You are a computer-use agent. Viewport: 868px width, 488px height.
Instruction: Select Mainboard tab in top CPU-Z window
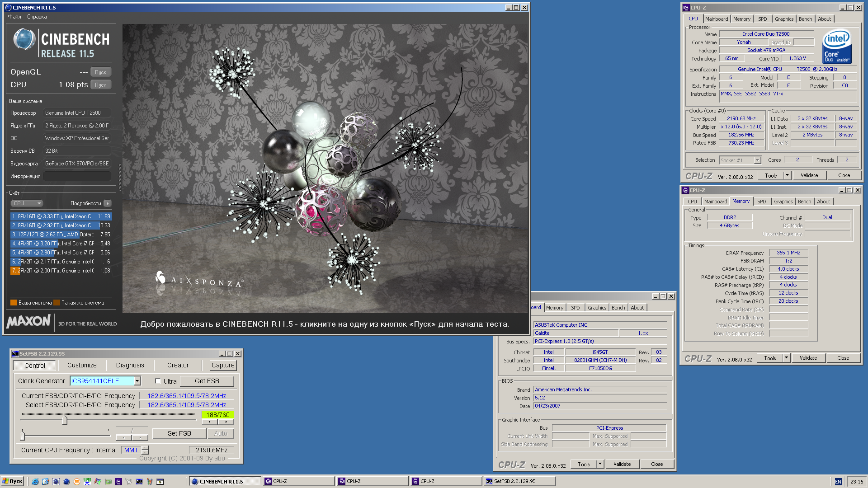(x=717, y=19)
